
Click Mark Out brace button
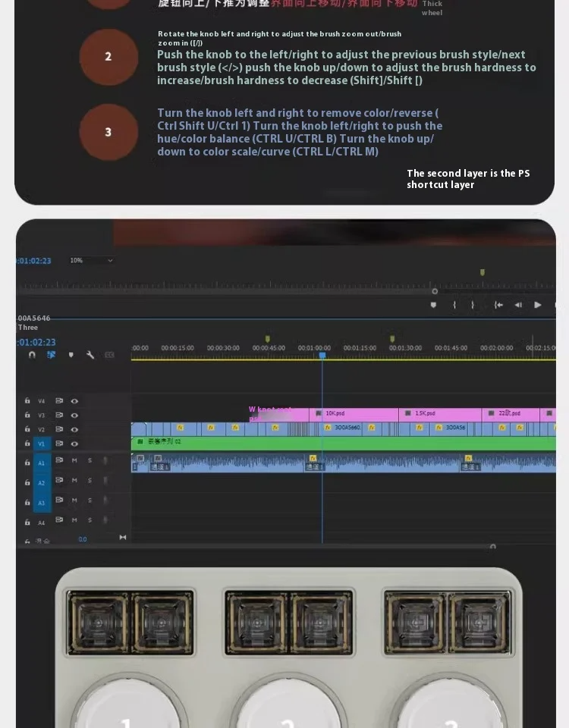(473, 305)
